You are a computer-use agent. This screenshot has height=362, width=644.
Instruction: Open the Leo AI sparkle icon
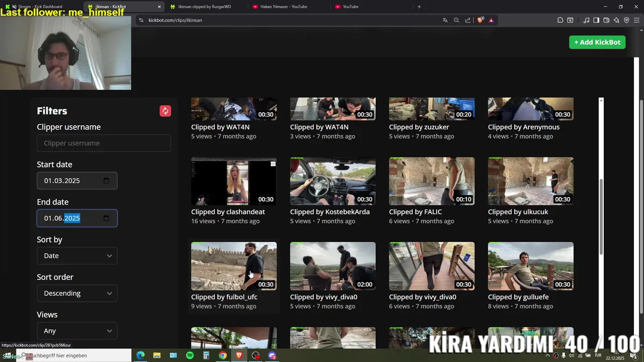pyautogui.click(x=616, y=20)
